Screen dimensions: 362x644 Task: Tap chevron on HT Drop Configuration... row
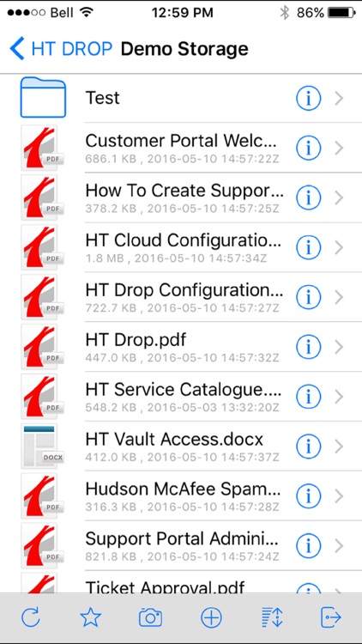339,297
